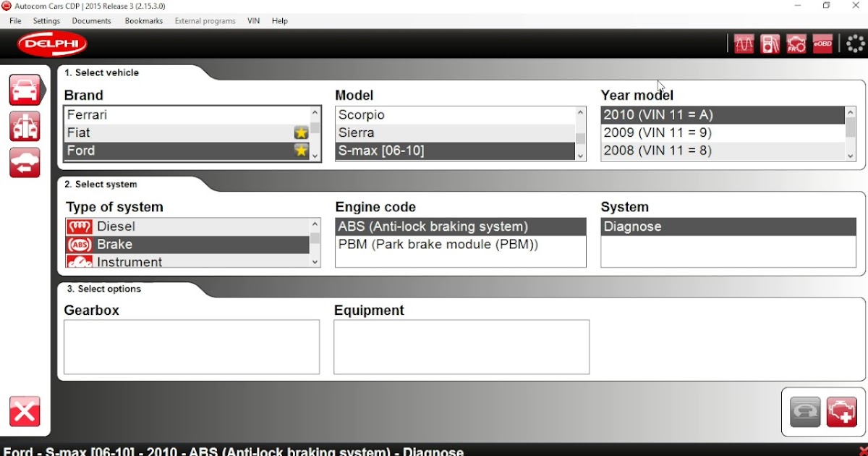Viewport: 868px width, 456px height.
Task: Open the oscilloscope waveform tool icon
Action: [x=744, y=44]
